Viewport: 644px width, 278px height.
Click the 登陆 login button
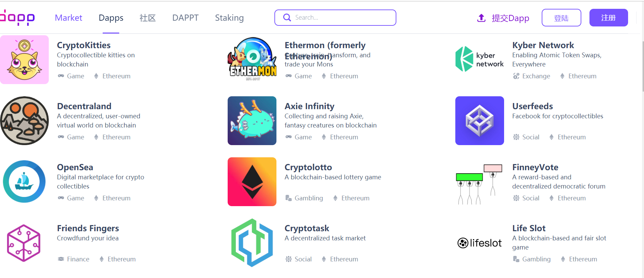coord(561,18)
